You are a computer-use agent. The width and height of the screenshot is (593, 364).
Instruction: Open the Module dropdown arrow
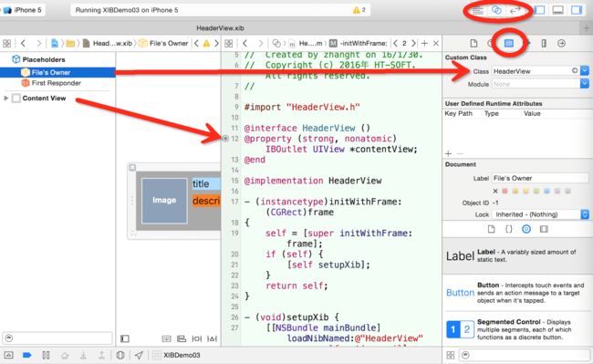coord(584,84)
